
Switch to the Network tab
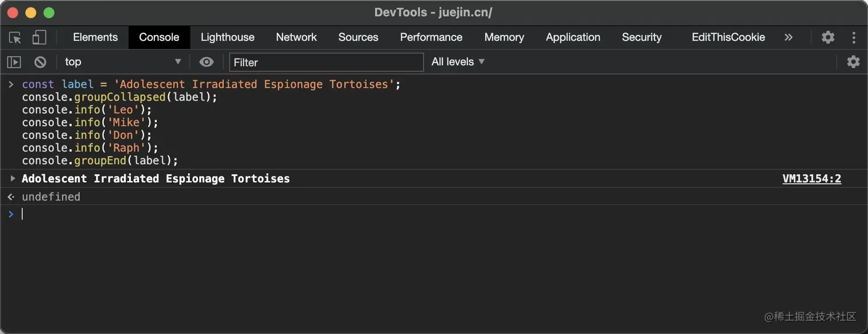coord(296,37)
